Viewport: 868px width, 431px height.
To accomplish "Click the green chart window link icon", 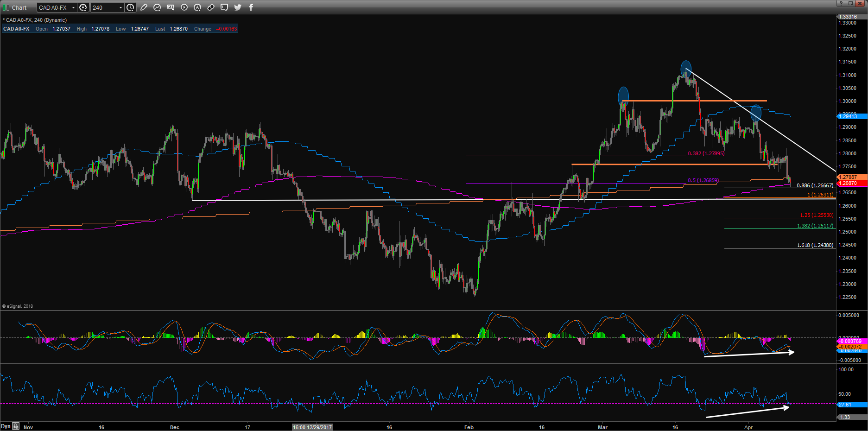I will point(6,7).
